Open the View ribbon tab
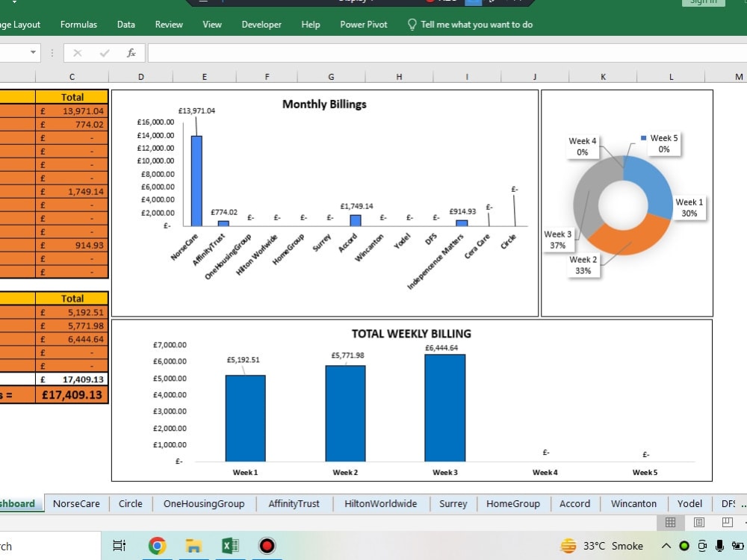747x560 pixels. click(212, 25)
